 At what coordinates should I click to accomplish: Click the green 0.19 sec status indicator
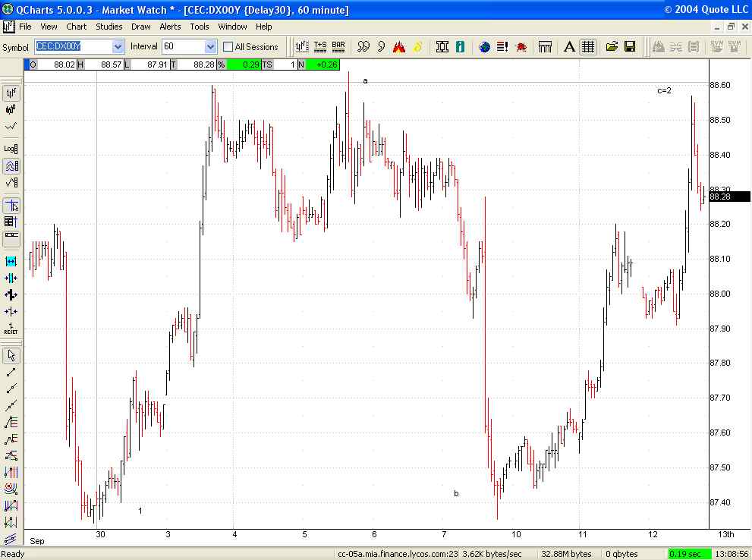(x=689, y=554)
